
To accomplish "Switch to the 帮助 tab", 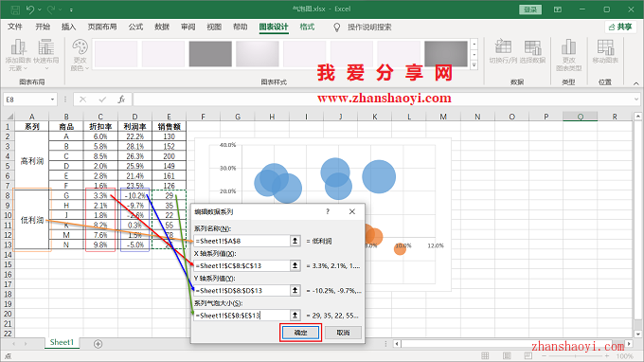I will [241, 27].
